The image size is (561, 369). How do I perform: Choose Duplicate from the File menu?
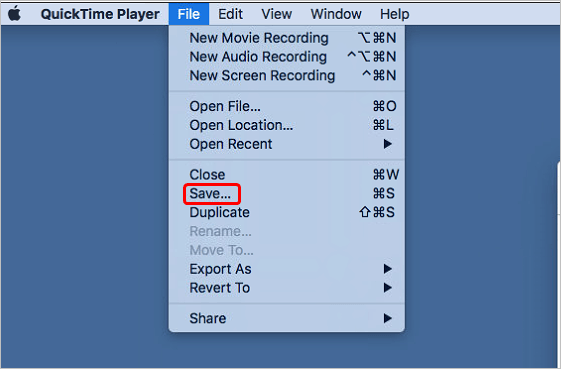pos(287,213)
